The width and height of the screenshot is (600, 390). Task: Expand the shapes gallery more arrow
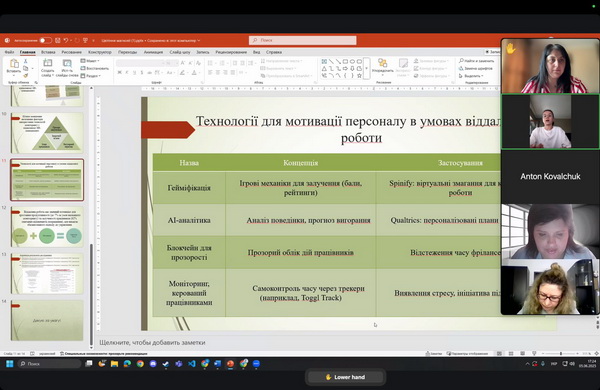click(x=367, y=68)
